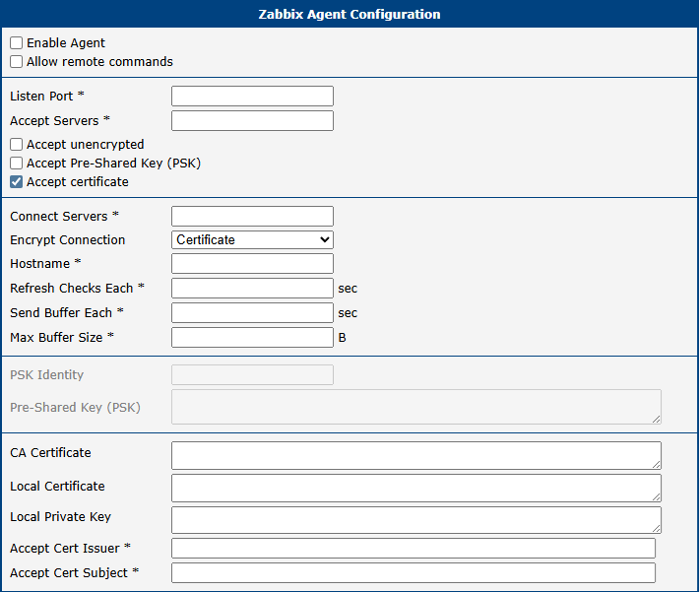Image resolution: width=700 pixels, height=592 pixels.
Task: Select the Connect Servers text box
Action: click(x=252, y=217)
